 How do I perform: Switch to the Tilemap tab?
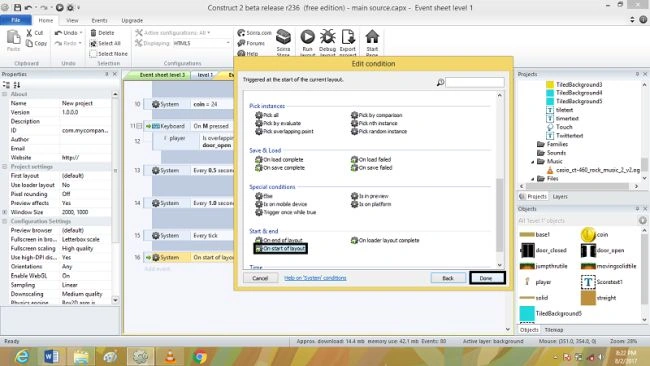point(553,330)
